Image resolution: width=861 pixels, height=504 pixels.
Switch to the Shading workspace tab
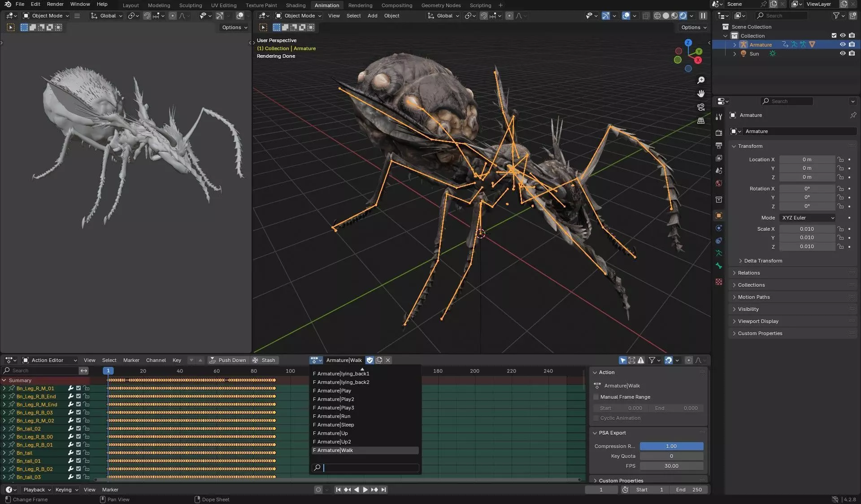[x=296, y=5]
